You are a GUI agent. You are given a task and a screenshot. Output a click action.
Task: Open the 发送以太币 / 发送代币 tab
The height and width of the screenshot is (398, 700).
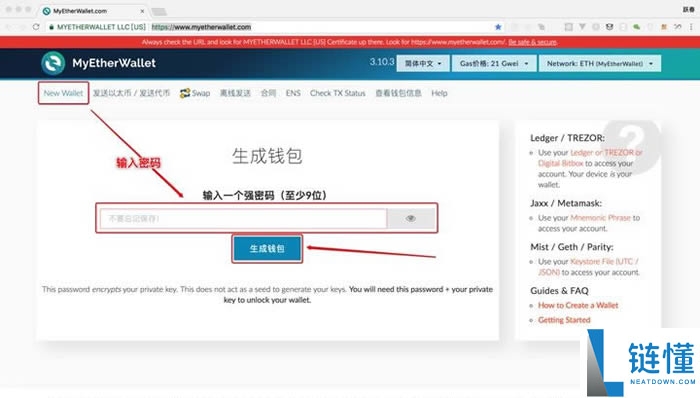click(x=131, y=93)
